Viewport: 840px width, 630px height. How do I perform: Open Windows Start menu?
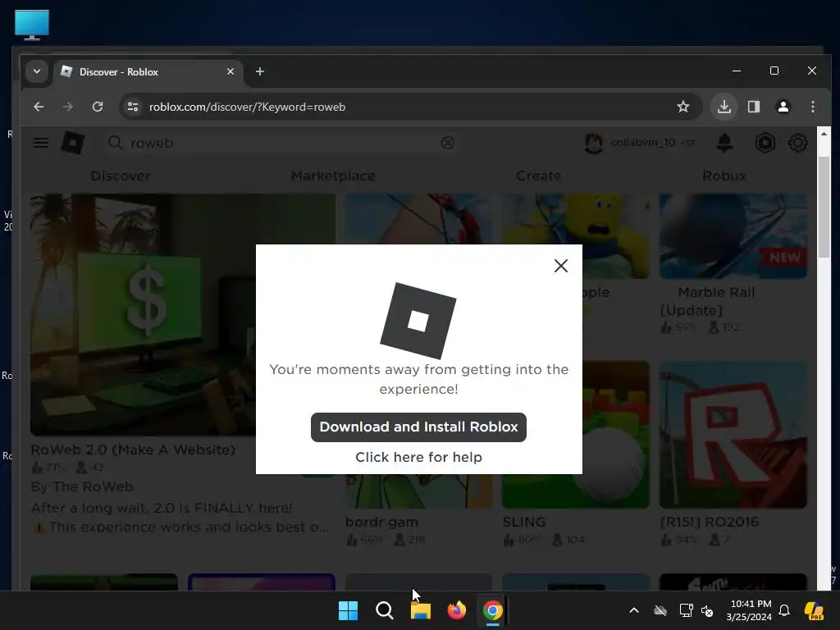click(348, 610)
